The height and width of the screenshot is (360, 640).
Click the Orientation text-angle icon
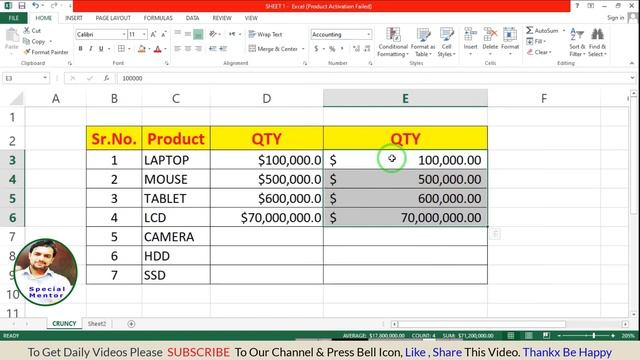coord(213,34)
